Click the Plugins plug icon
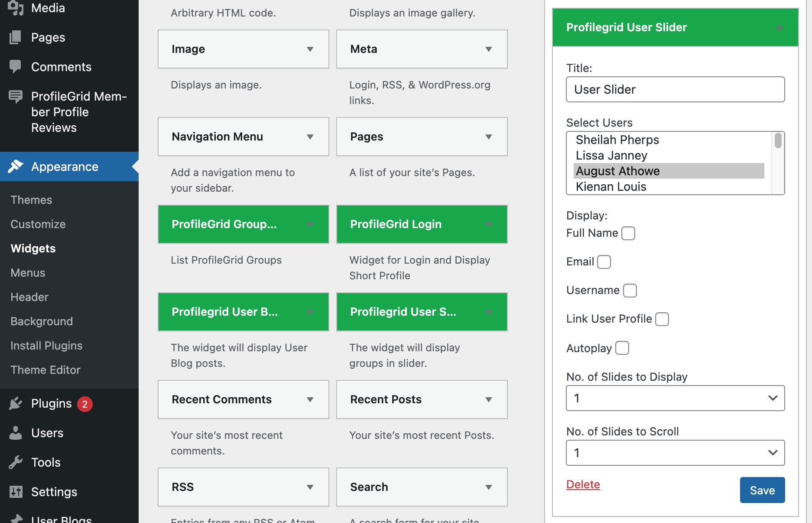This screenshot has height=523, width=812. [x=16, y=403]
